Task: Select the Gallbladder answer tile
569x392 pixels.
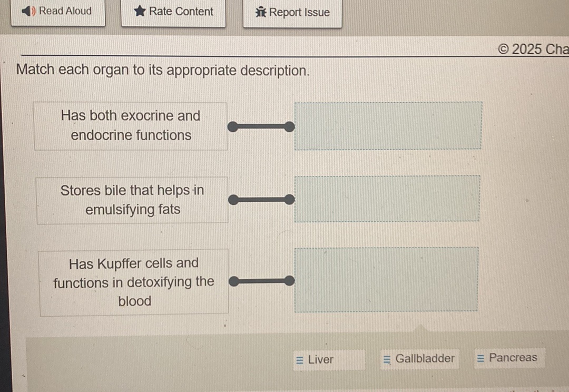Action: [419, 359]
